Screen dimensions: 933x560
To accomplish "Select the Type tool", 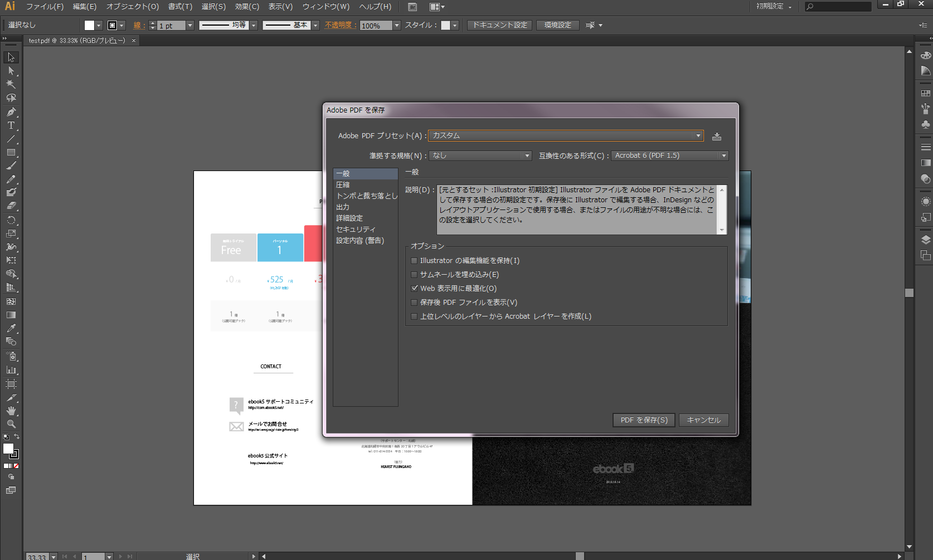I will point(11,125).
